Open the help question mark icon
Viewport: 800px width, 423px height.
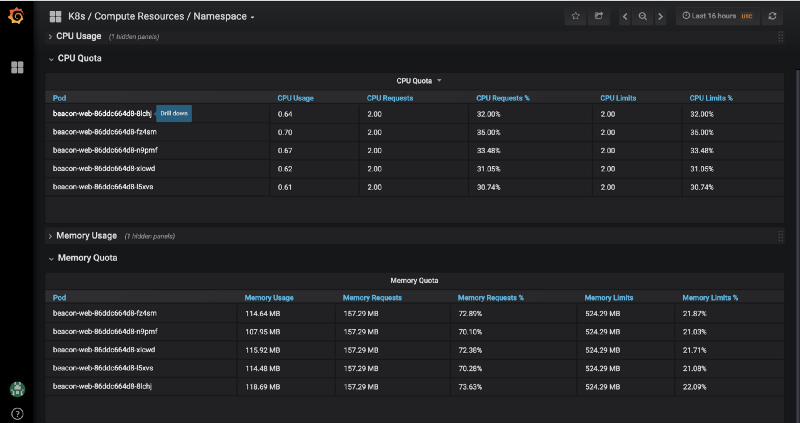[x=16, y=413]
